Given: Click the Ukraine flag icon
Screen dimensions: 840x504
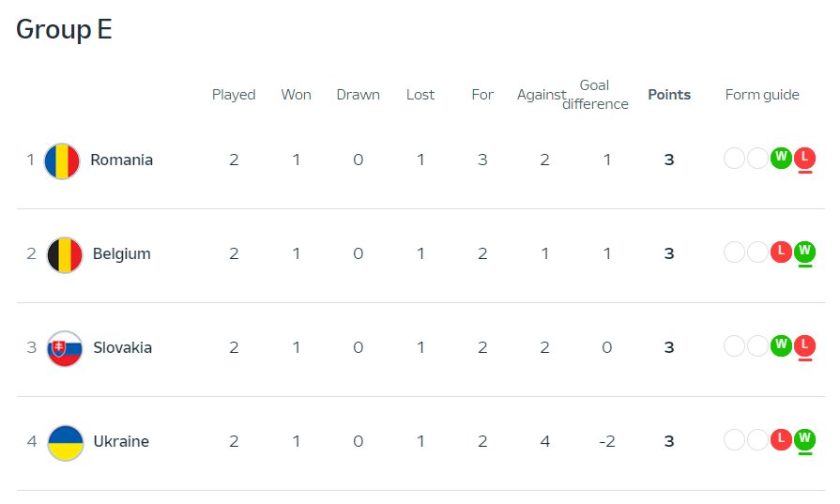Looking at the screenshot, I should pos(66,443).
